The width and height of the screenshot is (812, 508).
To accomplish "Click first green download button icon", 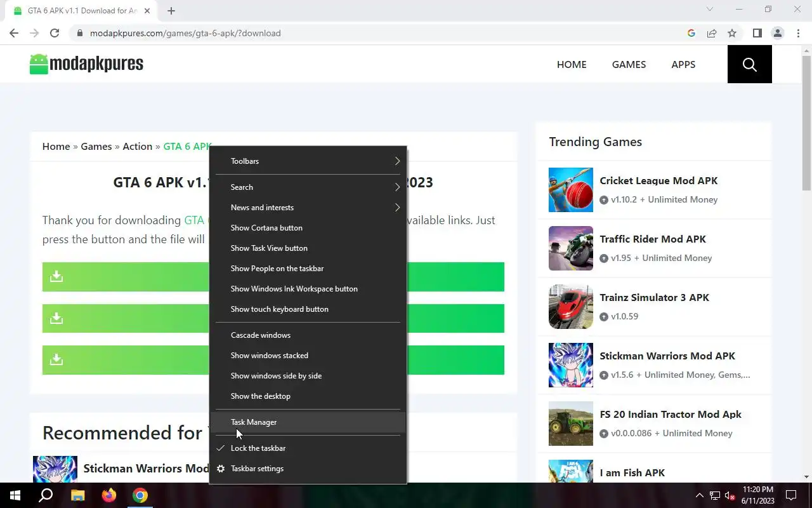I will tap(56, 276).
